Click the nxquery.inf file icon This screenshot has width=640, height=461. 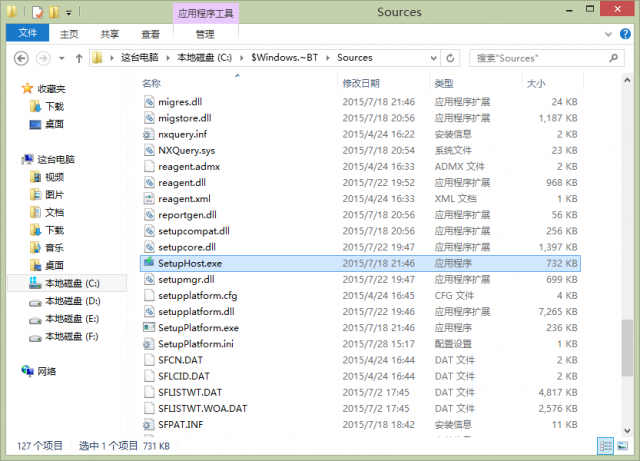click(x=149, y=134)
